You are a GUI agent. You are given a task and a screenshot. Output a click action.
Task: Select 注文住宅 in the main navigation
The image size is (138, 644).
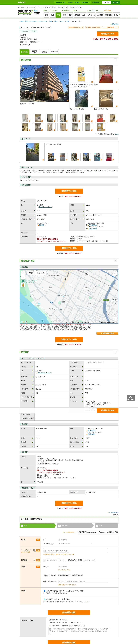click(x=77, y=15)
